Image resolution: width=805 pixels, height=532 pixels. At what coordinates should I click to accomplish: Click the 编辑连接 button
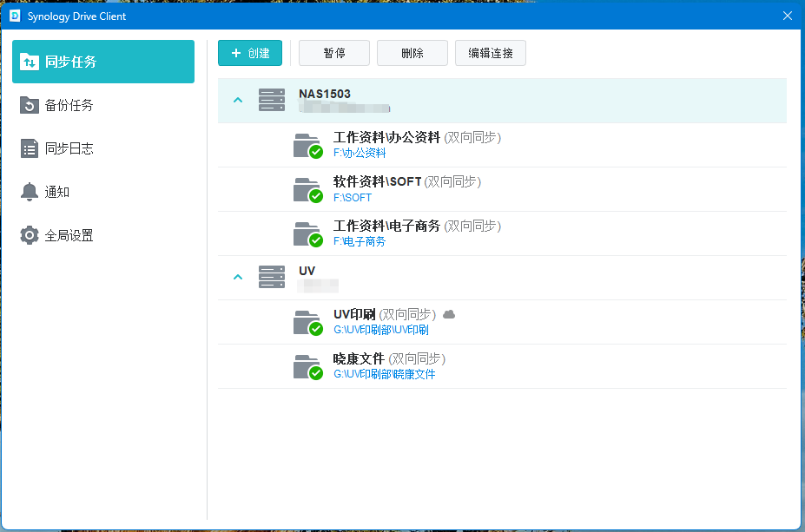(490, 53)
